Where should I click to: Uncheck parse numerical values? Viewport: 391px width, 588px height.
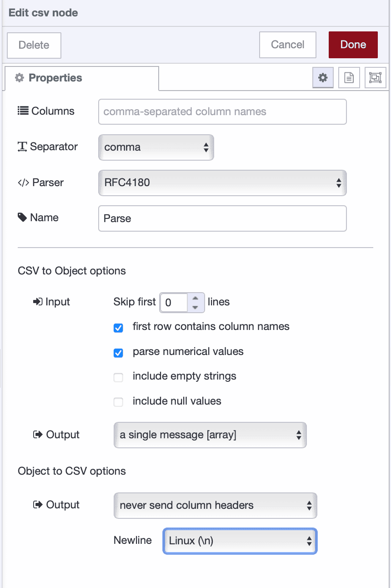coord(118,353)
